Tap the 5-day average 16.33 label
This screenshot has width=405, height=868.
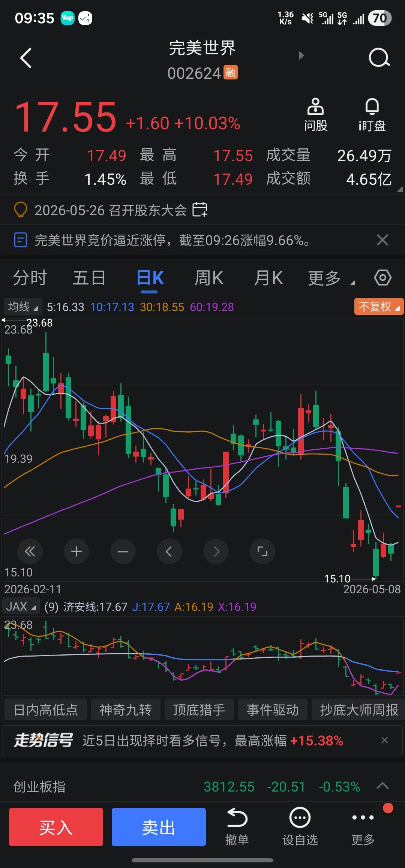(x=65, y=307)
